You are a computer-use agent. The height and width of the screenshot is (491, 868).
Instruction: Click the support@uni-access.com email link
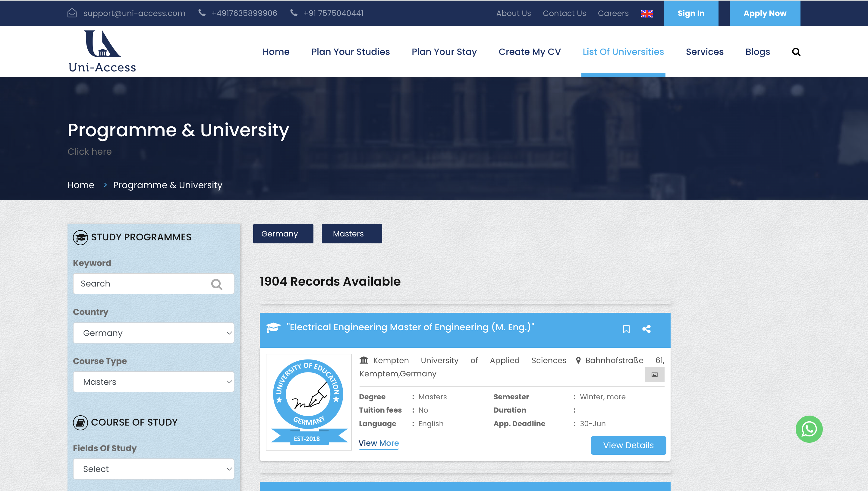(134, 13)
